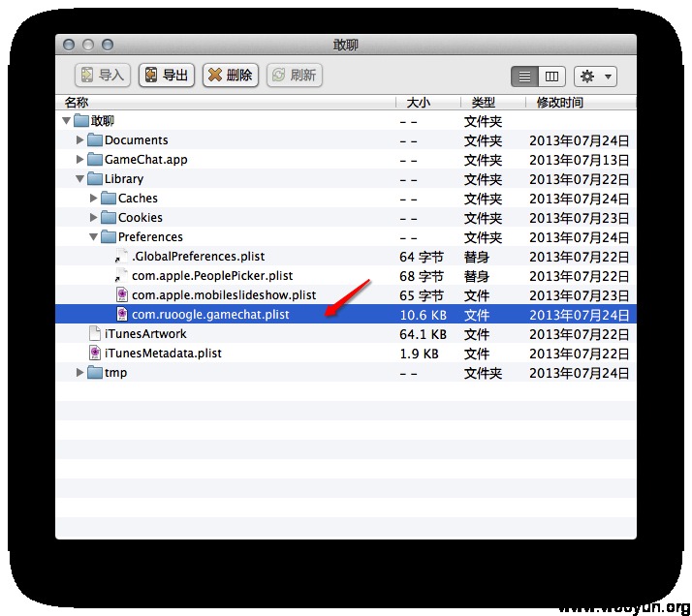The image size is (692, 616).
Task: Click the iTunesMetadata.plist file icon
Action: (x=94, y=353)
